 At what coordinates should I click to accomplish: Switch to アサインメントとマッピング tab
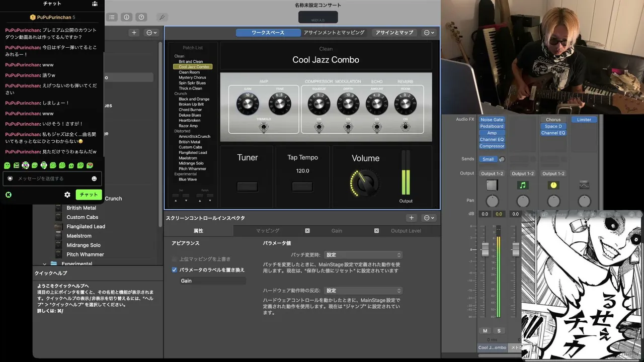334,33
